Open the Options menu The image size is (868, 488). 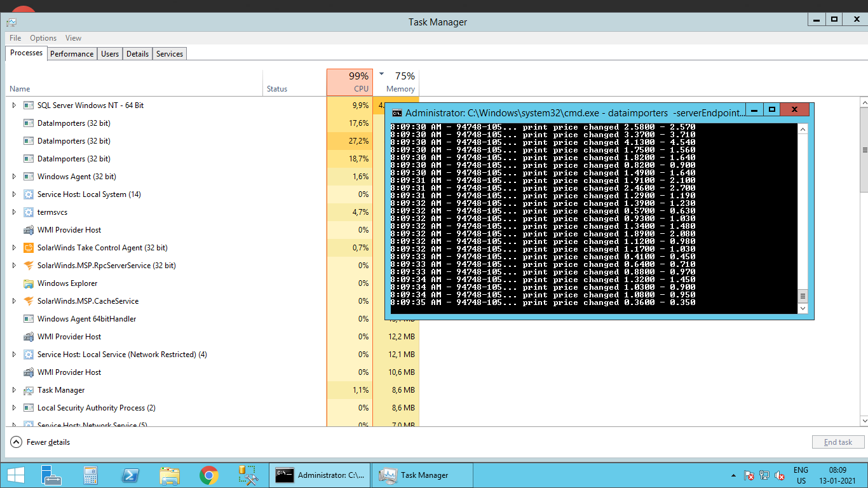43,38
